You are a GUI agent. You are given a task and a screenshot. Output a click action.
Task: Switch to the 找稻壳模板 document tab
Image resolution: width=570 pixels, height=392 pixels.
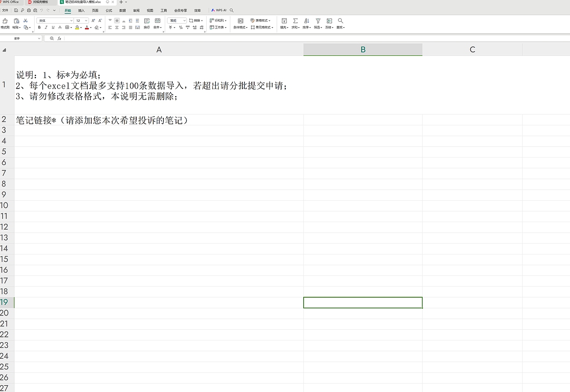point(40,2)
